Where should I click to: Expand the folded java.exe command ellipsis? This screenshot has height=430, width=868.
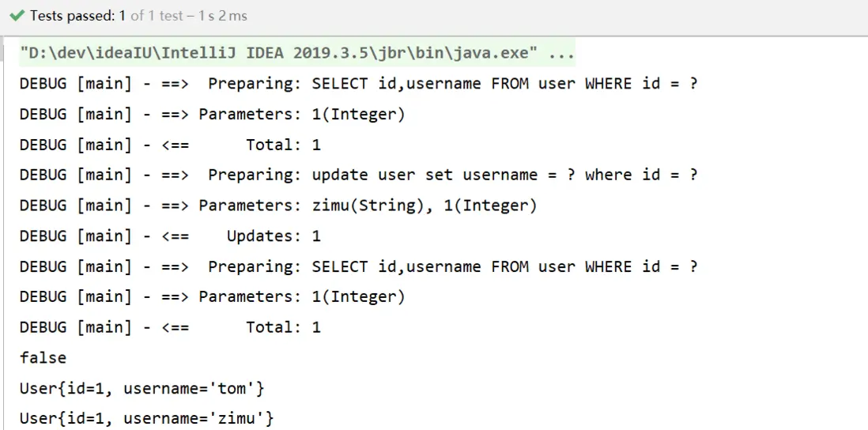pos(561,54)
